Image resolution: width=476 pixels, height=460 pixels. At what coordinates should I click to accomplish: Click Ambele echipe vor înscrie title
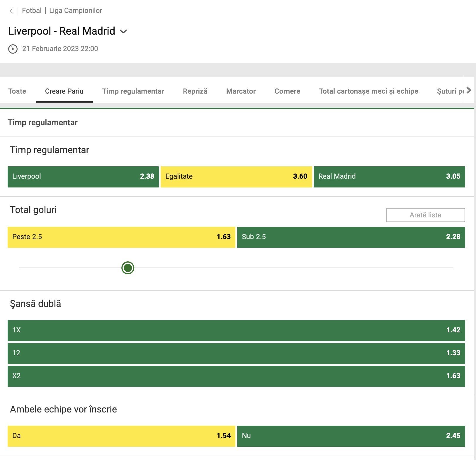tap(63, 409)
